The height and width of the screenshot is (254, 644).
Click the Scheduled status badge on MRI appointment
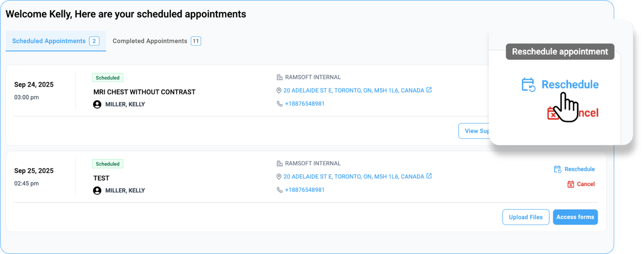[107, 78]
